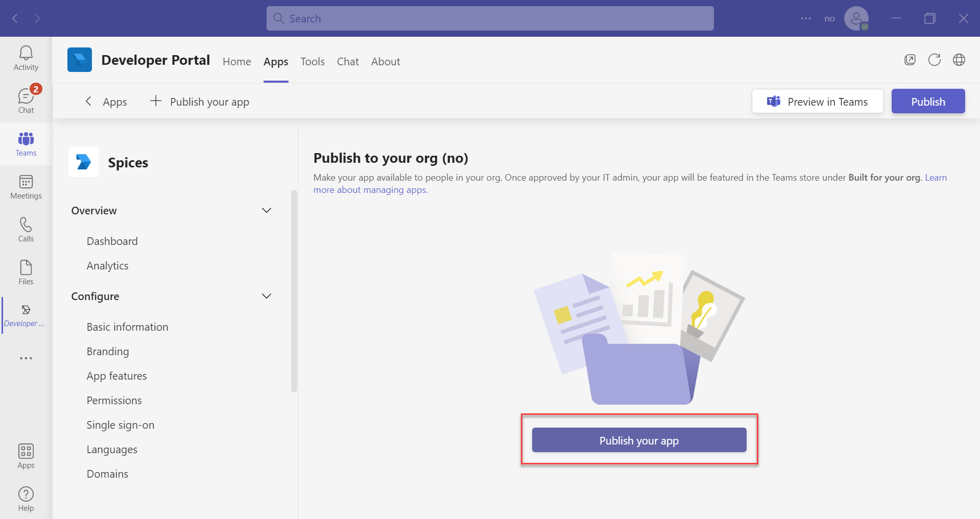This screenshot has height=519, width=980.
Task: Select the Apps tab
Action: [x=276, y=61]
